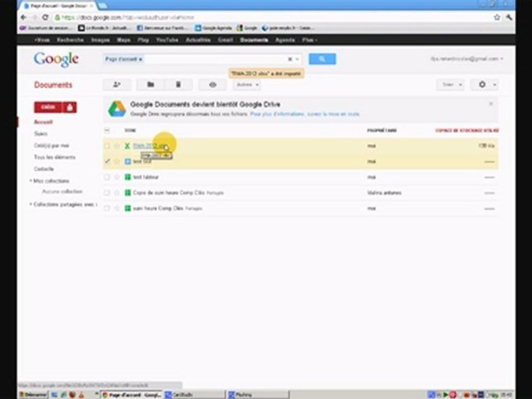
Task: Open the Google Agenda bookmark
Action: pyautogui.click(x=213, y=28)
